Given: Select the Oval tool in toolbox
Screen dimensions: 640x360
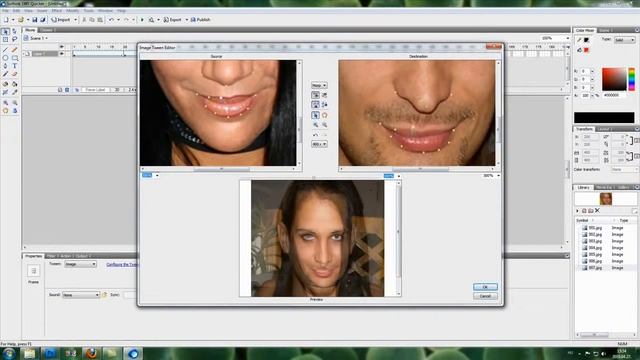Looking at the screenshot, I should point(5,58).
